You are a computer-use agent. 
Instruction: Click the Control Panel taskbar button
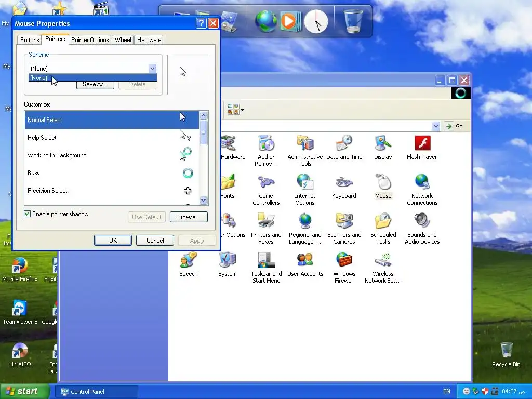[x=97, y=392]
